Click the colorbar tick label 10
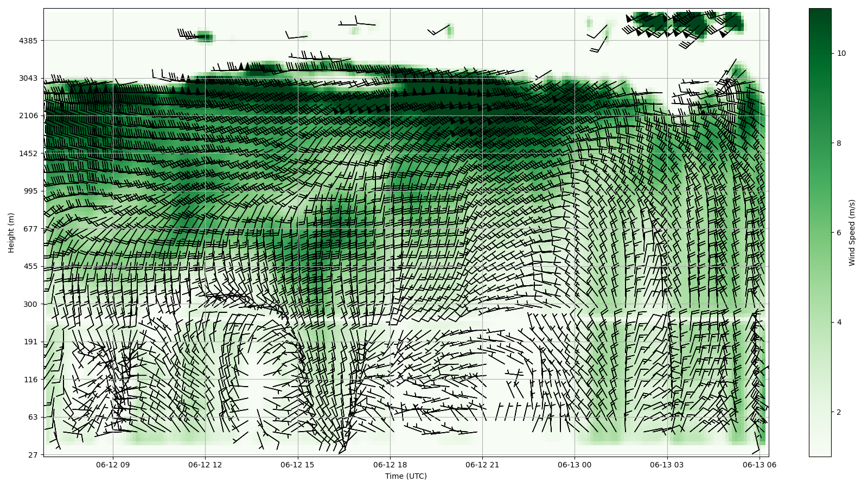The width and height of the screenshot is (868, 488). [x=841, y=53]
